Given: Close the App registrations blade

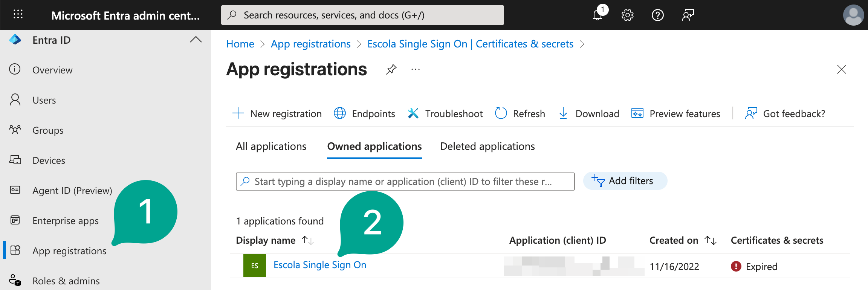Looking at the screenshot, I should pyautogui.click(x=842, y=69).
